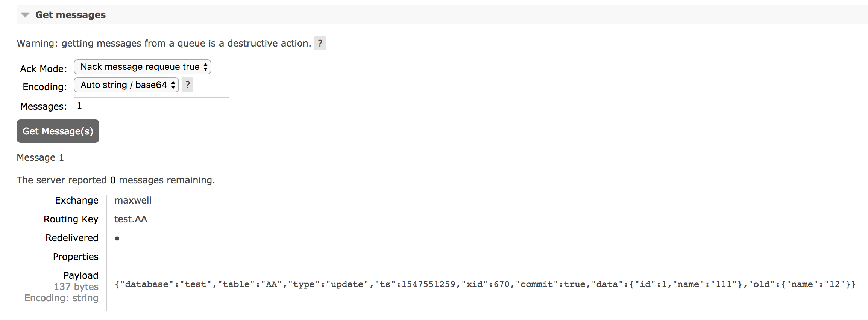The height and width of the screenshot is (320, 868).
Task: Click the warning help question mark icon
Action: [x=320, y=44]
